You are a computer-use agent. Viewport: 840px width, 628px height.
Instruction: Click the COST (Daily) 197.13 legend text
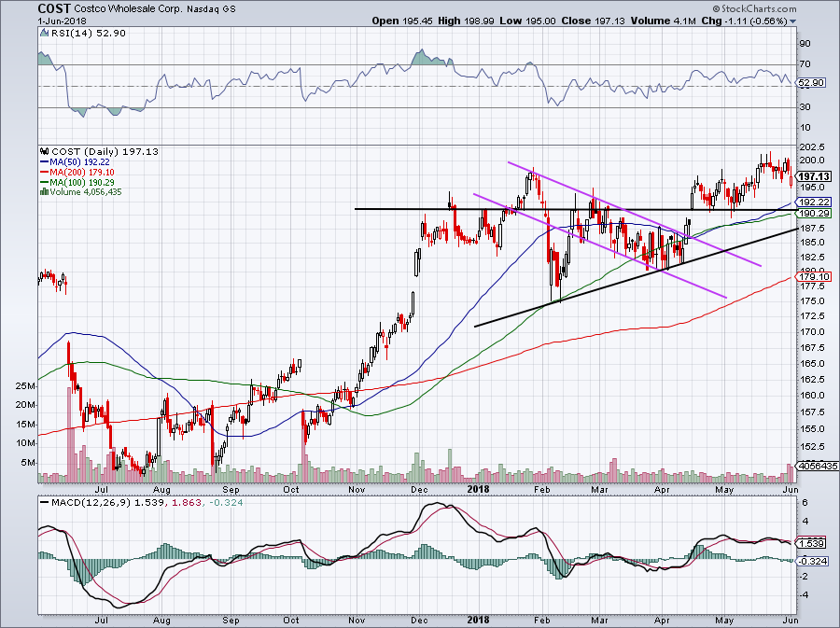[105, 152]
